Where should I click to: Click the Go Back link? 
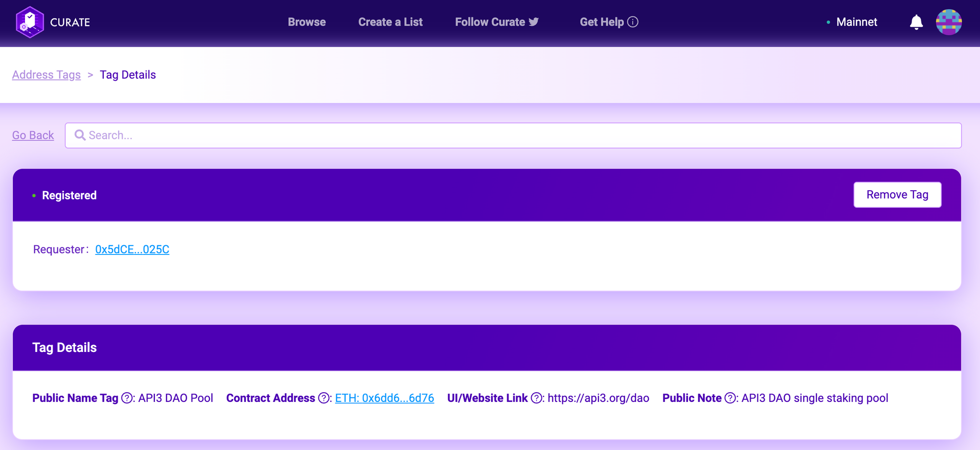[x=33, y=135]
